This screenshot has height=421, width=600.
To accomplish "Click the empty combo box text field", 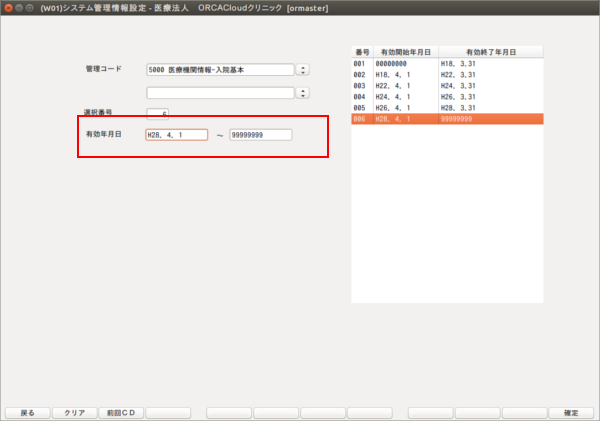I will pyautogui.click(x=219, y=93).
